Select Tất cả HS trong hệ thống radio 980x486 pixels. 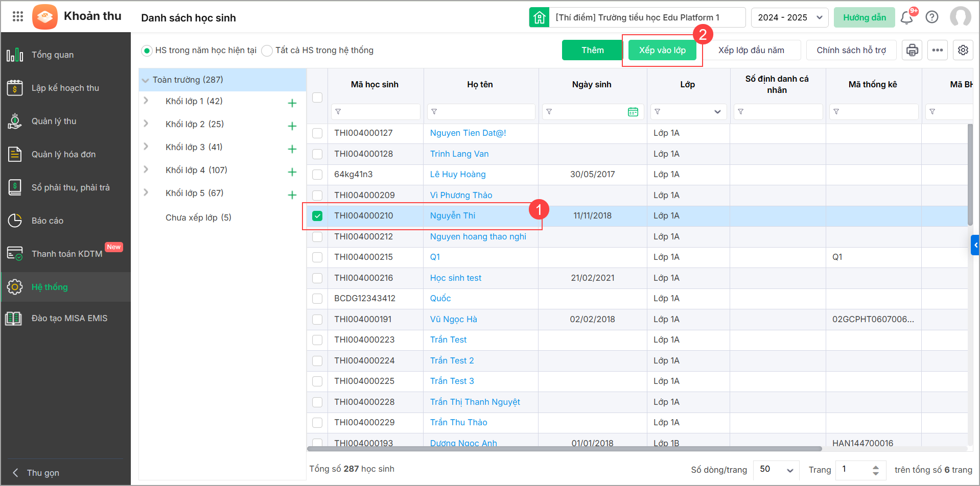pyautogui.click(x=267, y=51)
